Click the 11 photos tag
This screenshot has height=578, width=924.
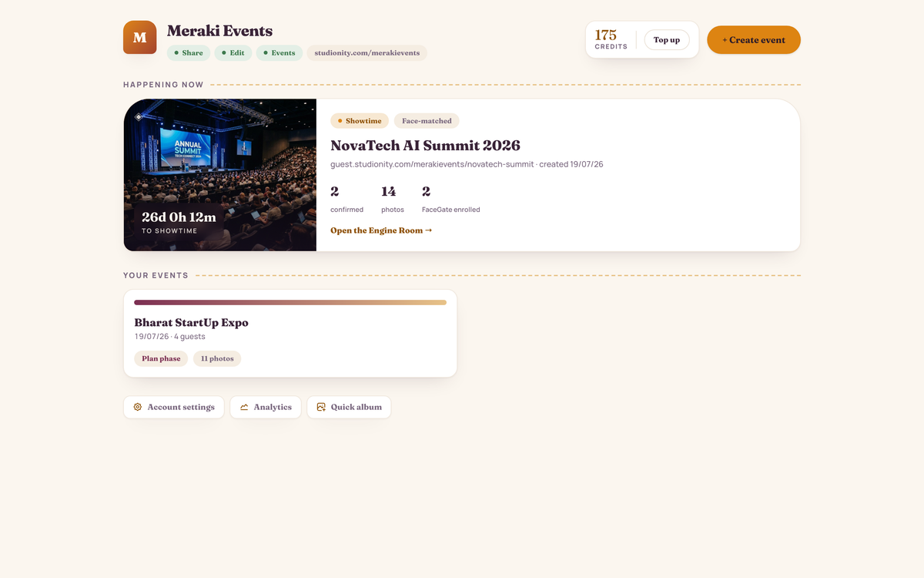tap(217, 358)
